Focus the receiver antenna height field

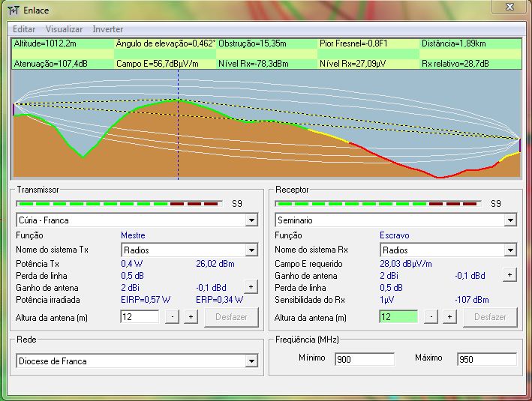[x=398, y=317]
